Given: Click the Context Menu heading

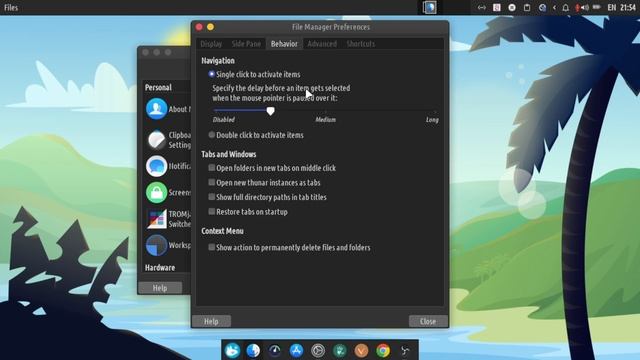Looking at the screenshot, I should [222, 231].
